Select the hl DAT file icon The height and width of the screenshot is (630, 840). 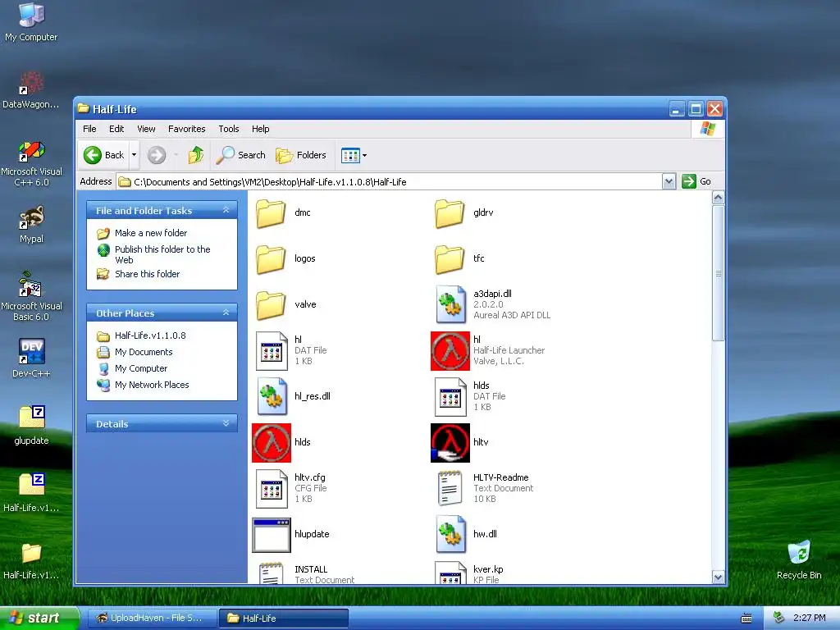point(272,351)
